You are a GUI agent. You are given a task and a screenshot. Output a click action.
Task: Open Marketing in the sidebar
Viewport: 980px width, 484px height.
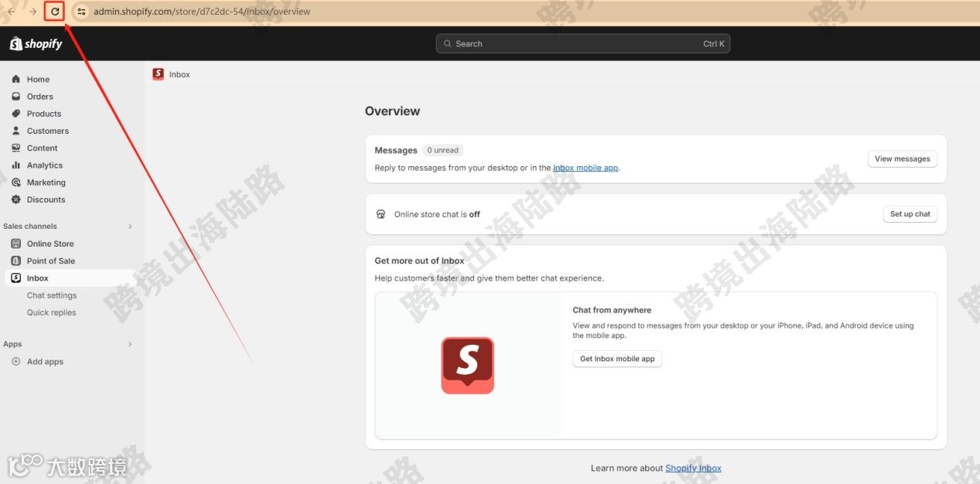tap(46, 182)
